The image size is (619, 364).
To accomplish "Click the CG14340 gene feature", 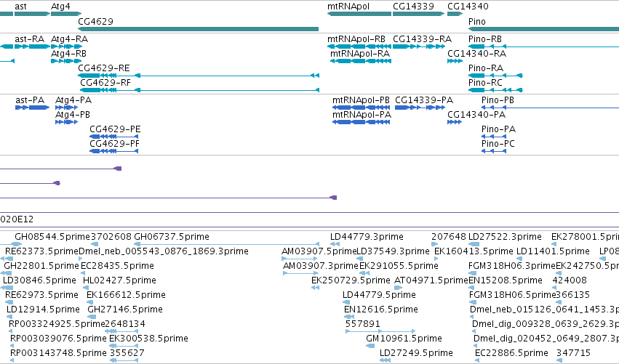I will pos(455,14).
